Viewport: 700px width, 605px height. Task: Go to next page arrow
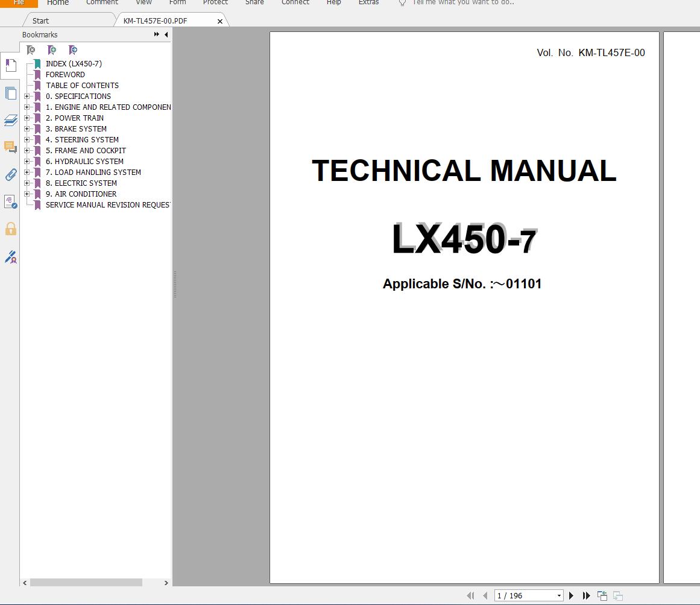pyautogui.click(x=571, y=595)
